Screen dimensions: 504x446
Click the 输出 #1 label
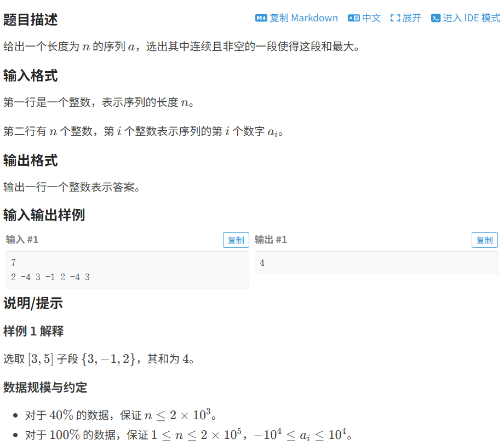(271, 240)
